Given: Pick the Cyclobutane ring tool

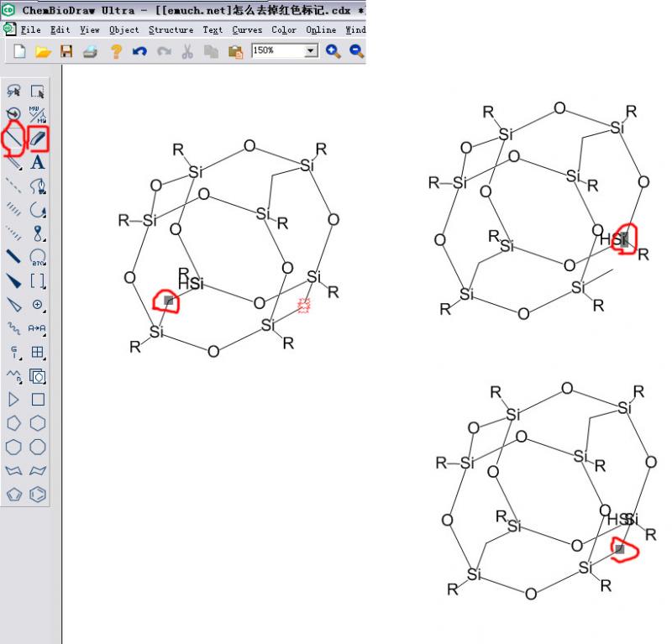Looking at the screenshot, I should coord(38,400).
